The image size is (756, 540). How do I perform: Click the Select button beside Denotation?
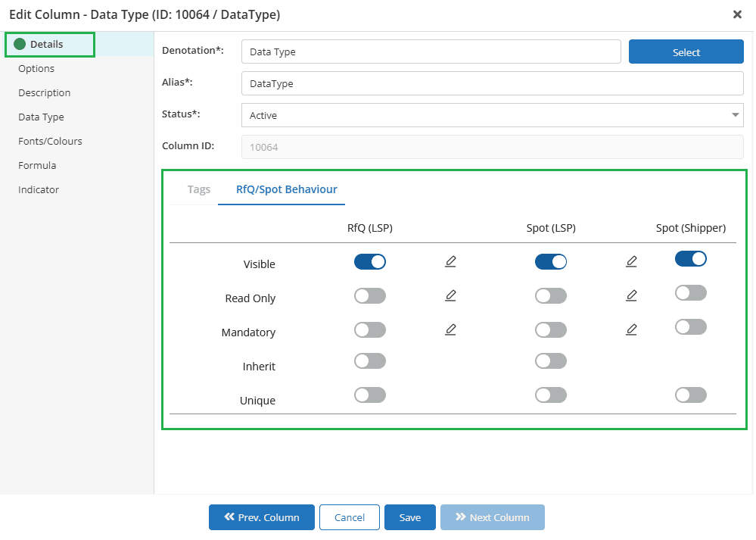686,52
